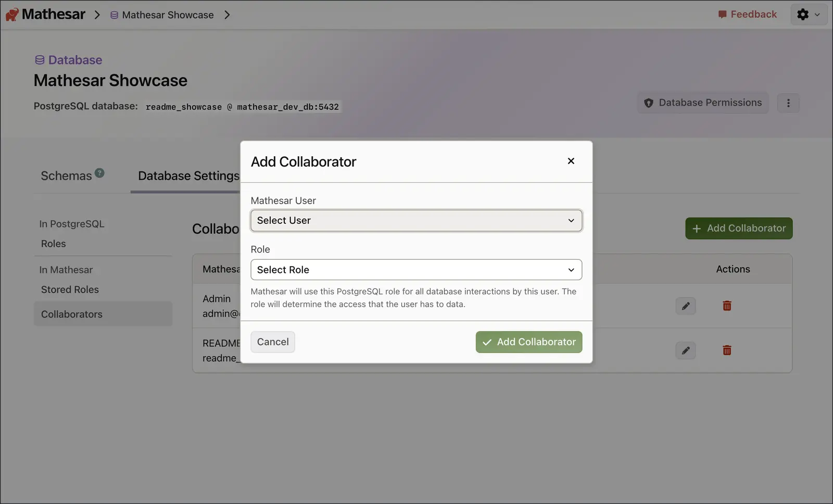Click the Actions column header
Image resolution: width=833 pixels, height=504 pixels.
pyautogui.click(x=733, y=269)
